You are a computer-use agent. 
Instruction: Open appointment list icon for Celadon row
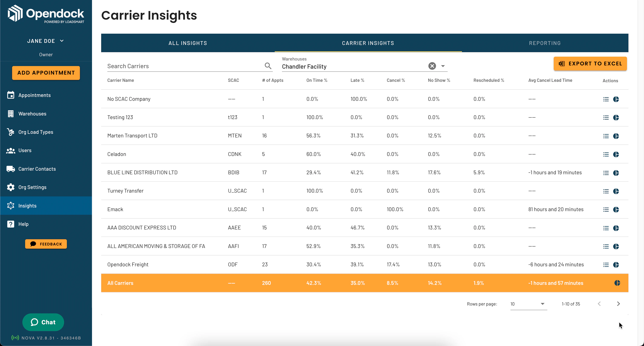606,154
